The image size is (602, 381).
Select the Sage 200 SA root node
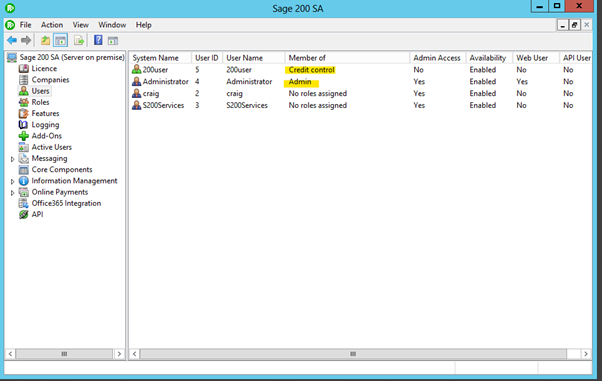[x=72, y=57]
